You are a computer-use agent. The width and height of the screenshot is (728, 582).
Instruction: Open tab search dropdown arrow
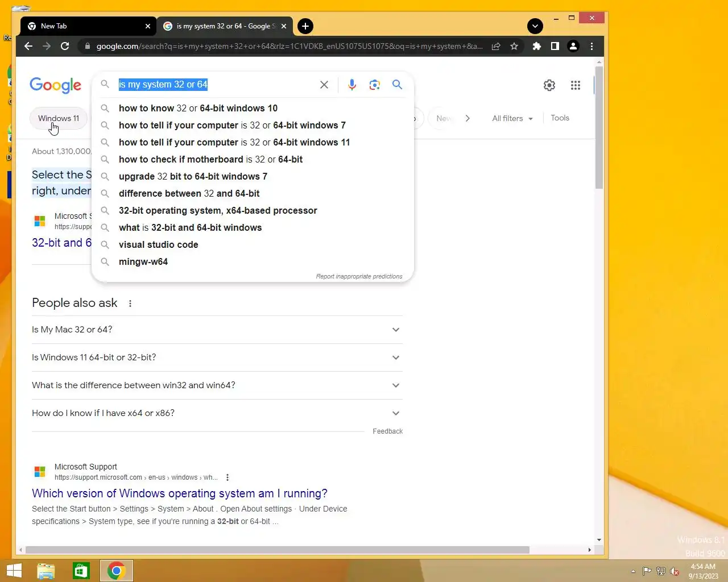click(x=535, y=26)
